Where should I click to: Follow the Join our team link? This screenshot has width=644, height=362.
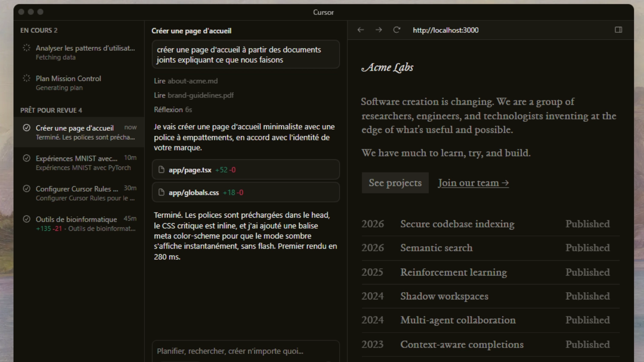(x=473, y=183)
